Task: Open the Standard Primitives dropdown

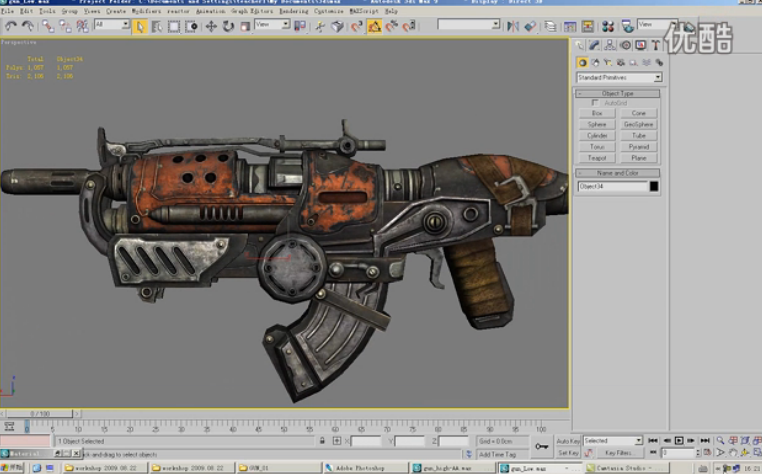Action: coord(619,77)
